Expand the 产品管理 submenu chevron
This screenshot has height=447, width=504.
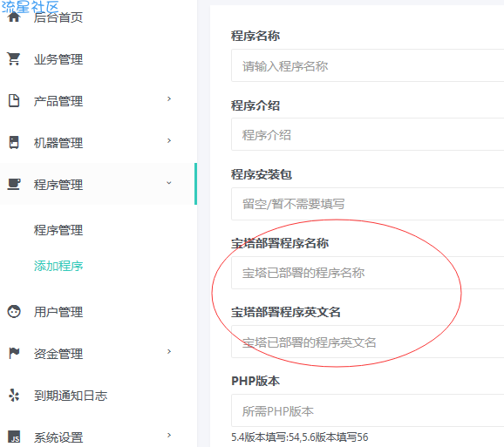[x=169, y=99]
